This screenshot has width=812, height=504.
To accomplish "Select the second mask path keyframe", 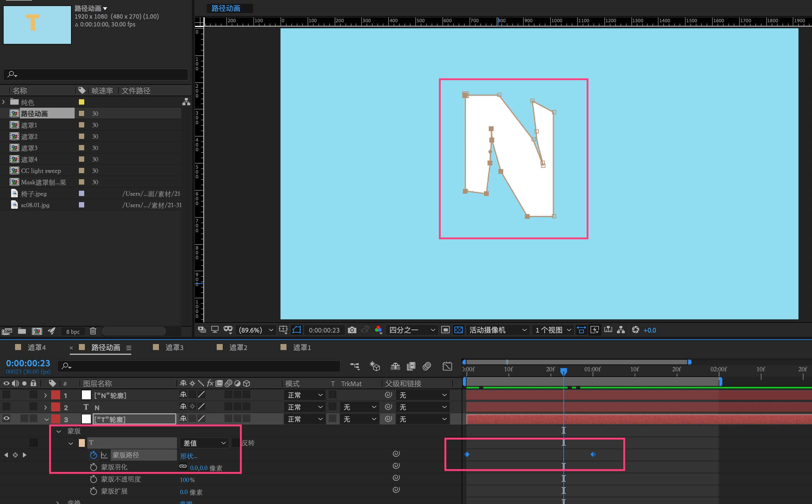I will pos(593,455).
